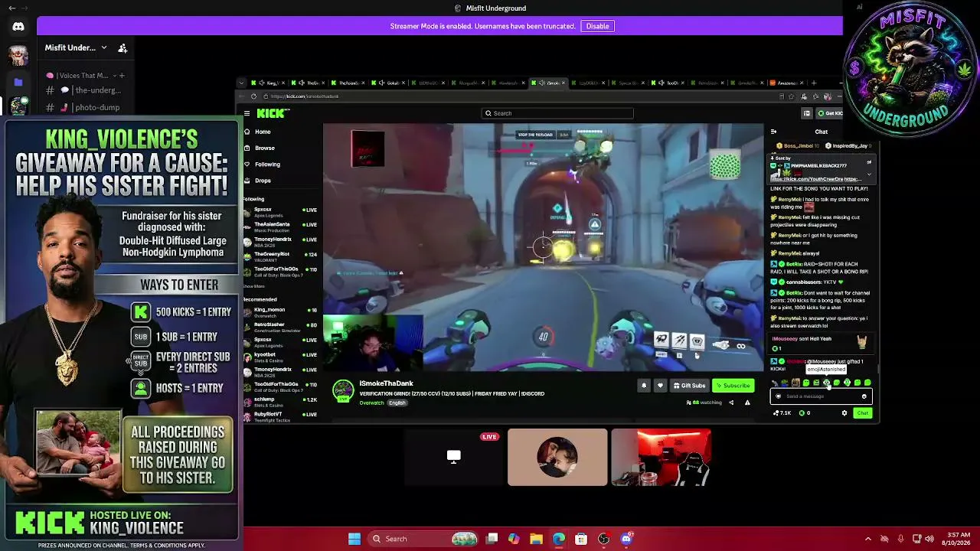
Task: Click the invite people icon beside Misfit Underground
Action: point(122,47)
